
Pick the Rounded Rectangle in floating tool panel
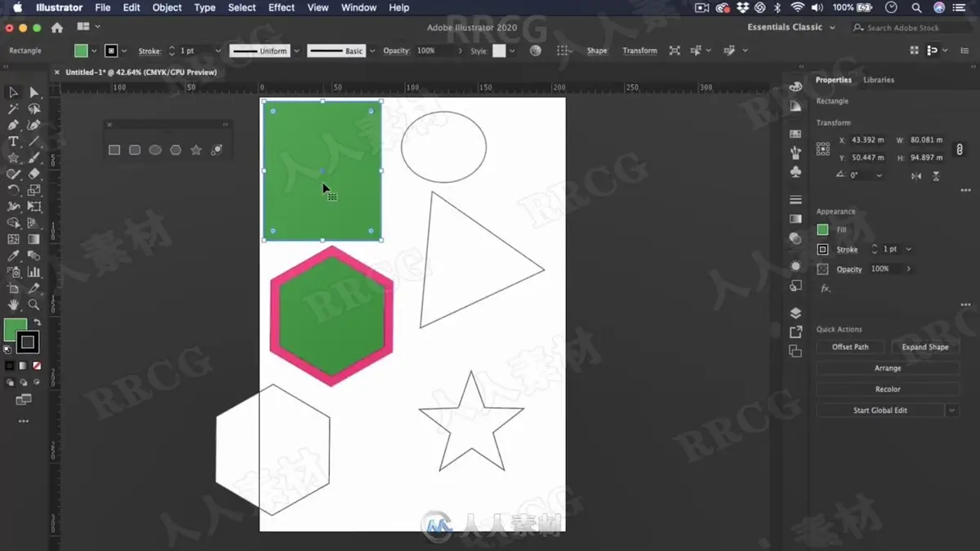135,150
